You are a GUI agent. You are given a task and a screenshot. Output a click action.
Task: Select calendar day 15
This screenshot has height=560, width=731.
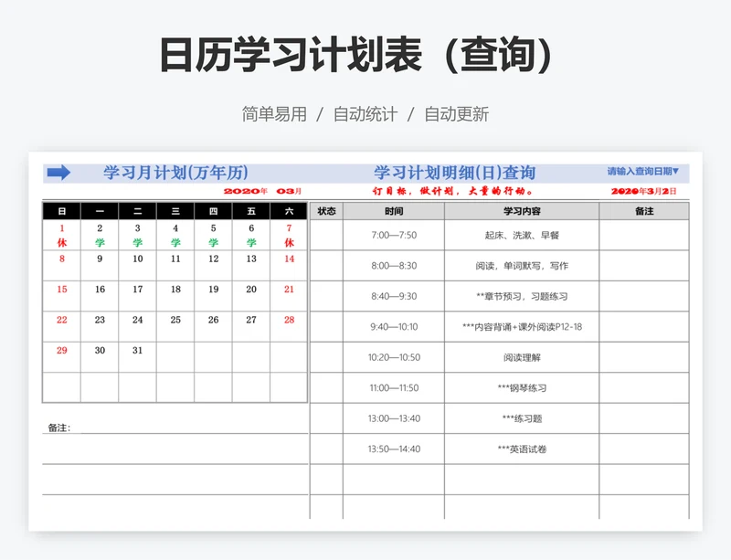(61, 296)
